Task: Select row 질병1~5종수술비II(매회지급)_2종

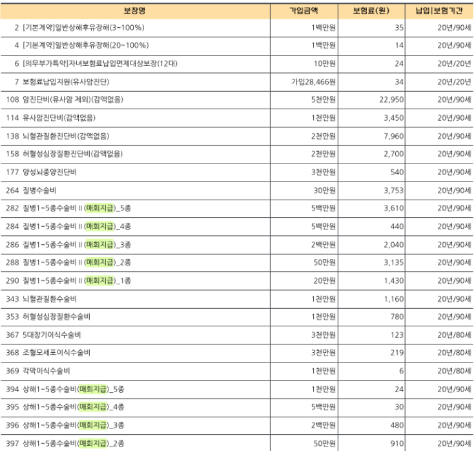Action: (x=237, y=262)
